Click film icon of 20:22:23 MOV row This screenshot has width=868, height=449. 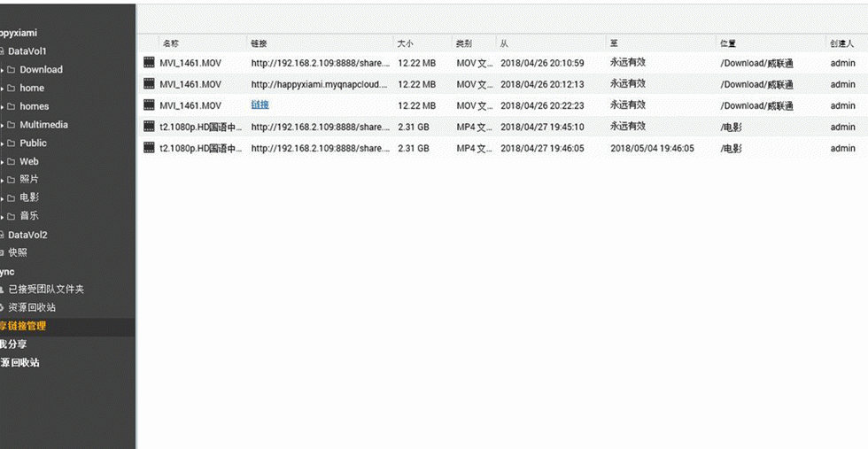pos(149,105)
